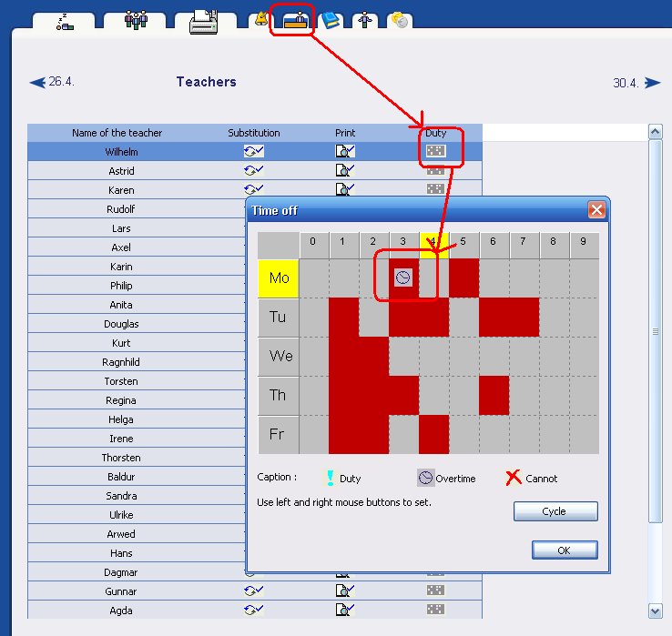This screenshot has height=636, width=672.
Task: Open the bell tab icon
Action: 261,19
